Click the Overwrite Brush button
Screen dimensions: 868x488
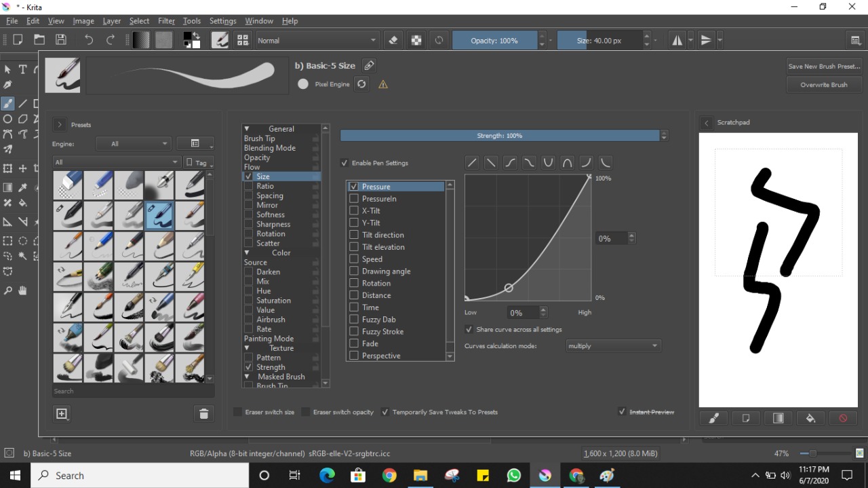click(824, 85)
